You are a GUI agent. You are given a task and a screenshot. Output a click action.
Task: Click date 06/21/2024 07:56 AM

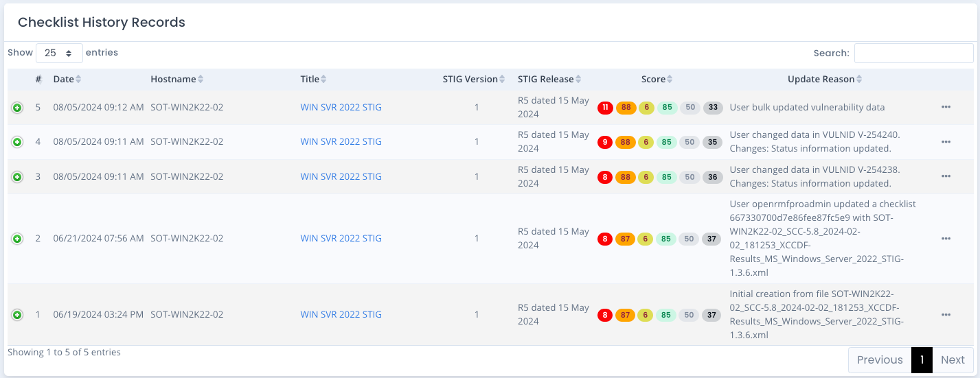click(x=98, y=238)
